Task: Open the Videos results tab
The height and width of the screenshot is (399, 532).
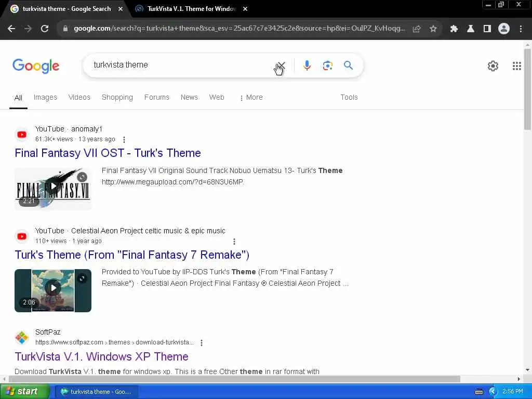Action: [79, 97]
